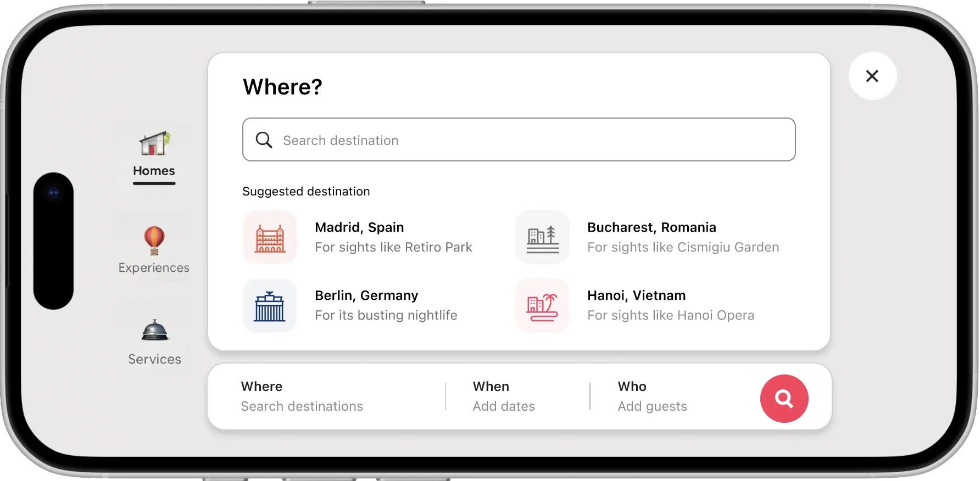Image resolution: width=980 pixels, height=481 pixels.
Task: Focus the Search destination text field
Action: pos(527,140)
